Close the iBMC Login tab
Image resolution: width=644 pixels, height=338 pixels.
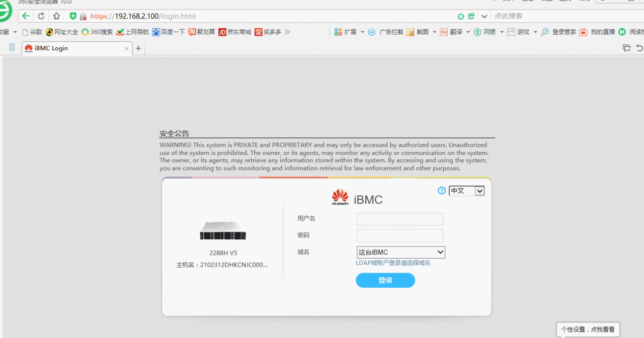coord(126,49)
